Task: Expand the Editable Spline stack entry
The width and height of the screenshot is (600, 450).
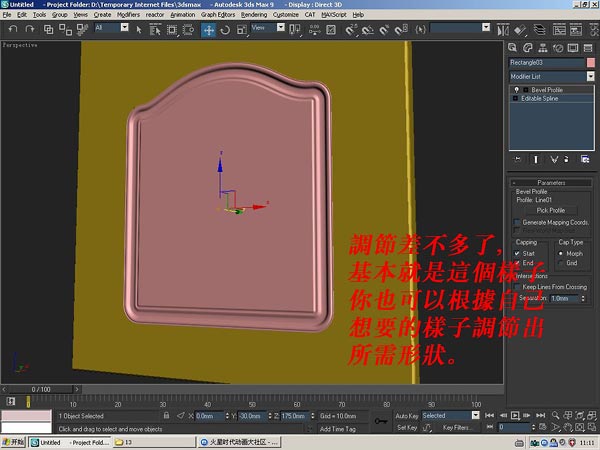Action: point(516,99)
